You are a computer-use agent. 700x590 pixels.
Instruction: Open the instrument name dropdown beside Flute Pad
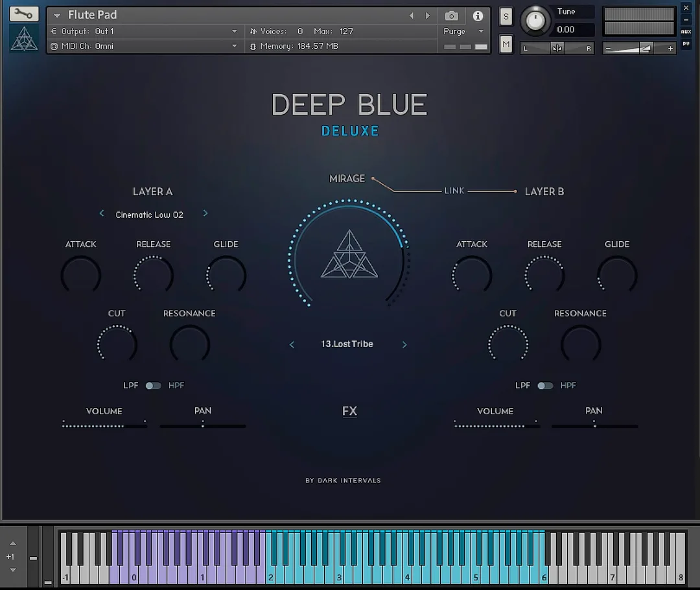56,16
